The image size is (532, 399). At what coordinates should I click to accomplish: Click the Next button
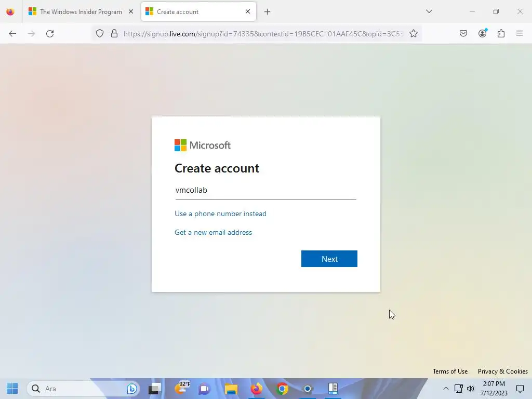329,259
